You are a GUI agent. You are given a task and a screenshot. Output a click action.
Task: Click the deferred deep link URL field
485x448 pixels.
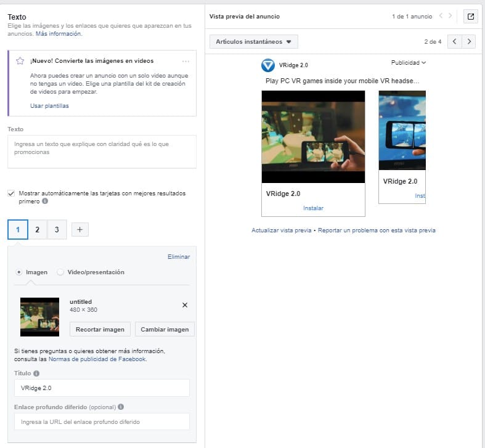point(102,422)
